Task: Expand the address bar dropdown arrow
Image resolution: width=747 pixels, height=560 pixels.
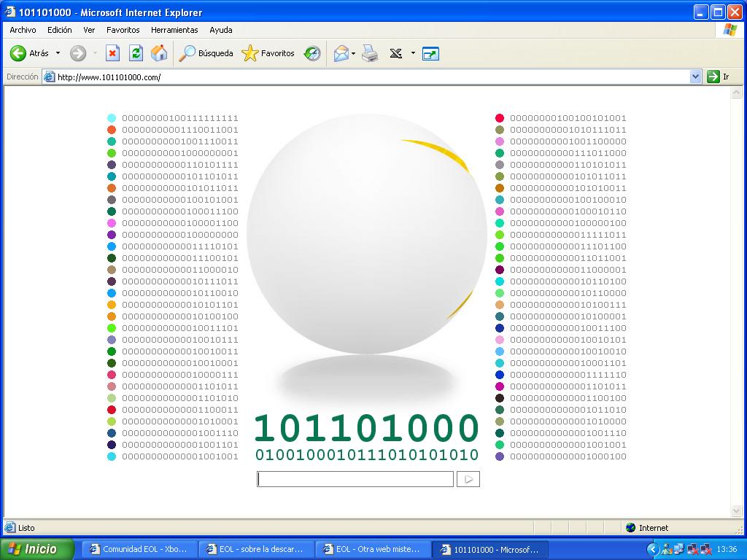Action: 695,77
